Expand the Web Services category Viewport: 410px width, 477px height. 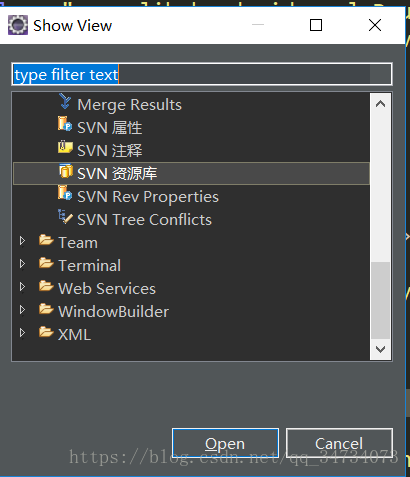[x=22, y=287]
